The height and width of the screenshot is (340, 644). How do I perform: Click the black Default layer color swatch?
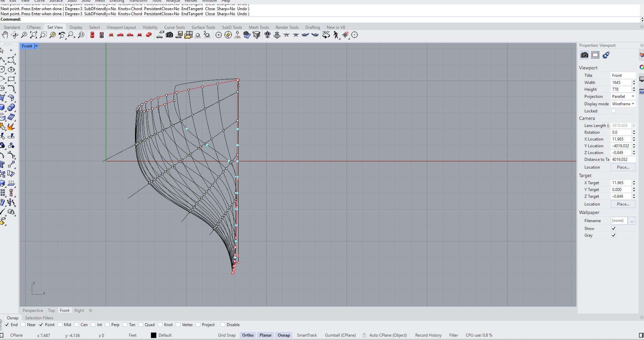(154, 335)
